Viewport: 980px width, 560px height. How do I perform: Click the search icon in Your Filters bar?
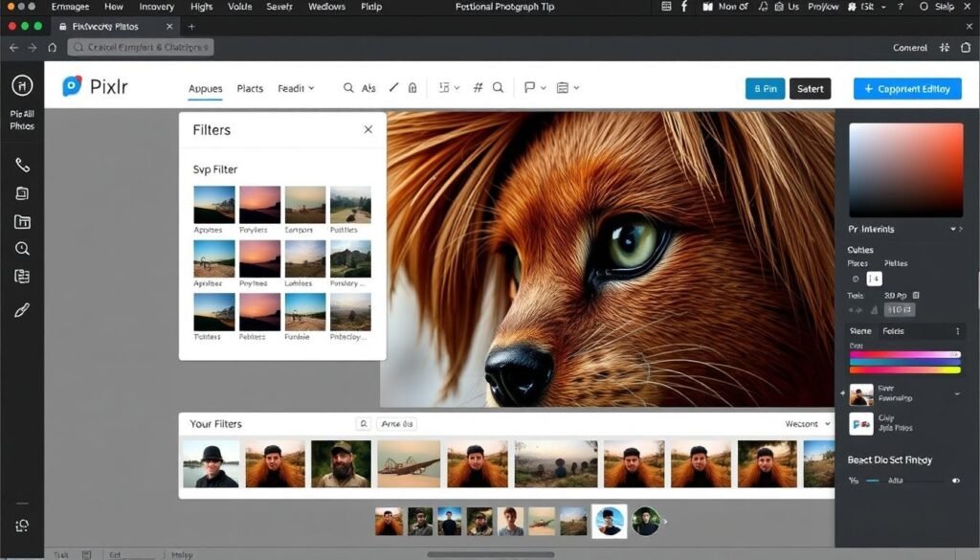[363, 423]
